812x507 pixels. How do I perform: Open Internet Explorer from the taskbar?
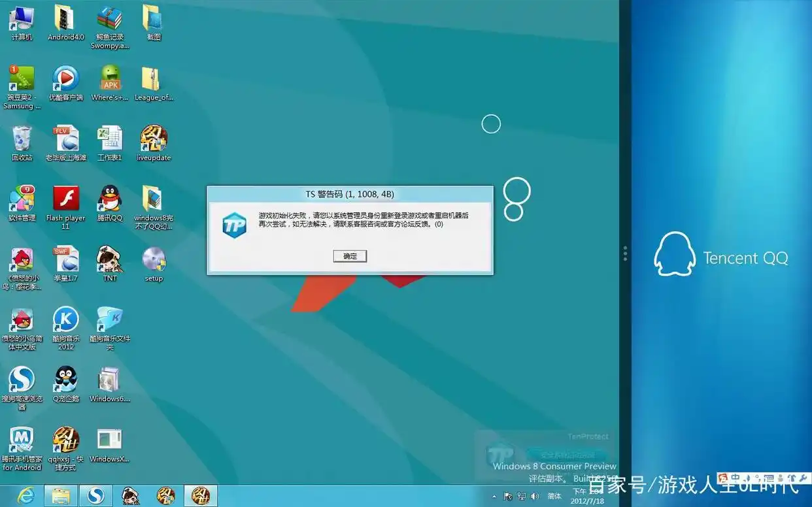pyautogui.click(x=25, y=496)
